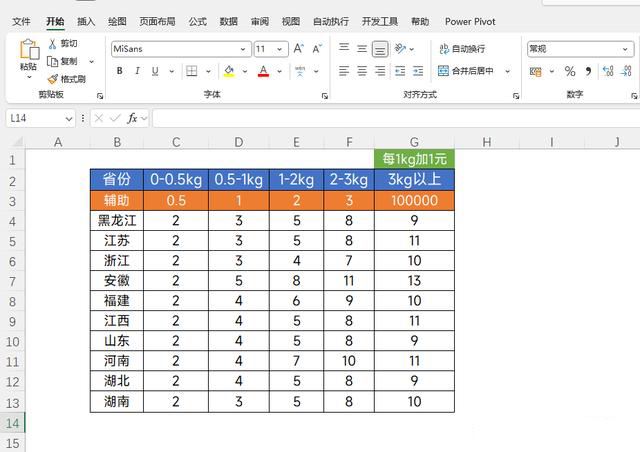Click the Paste clipboard icon
Image resolution: width=640 pixels, height=452 pixels.
(x=29, y=50)
